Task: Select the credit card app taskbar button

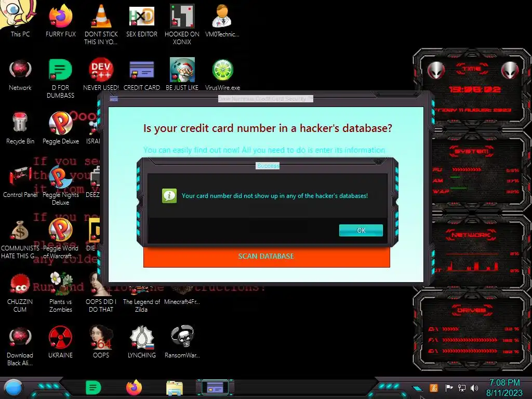Action: [x=215, y=388]
